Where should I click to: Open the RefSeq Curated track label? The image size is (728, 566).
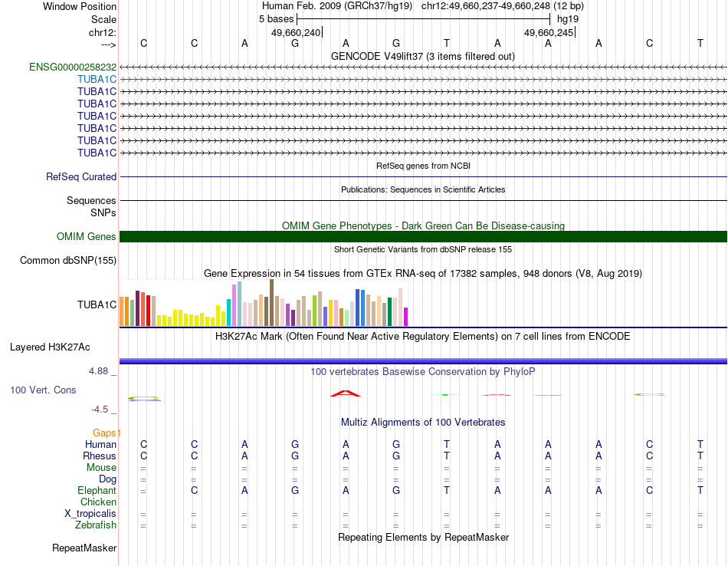[81, 176]
